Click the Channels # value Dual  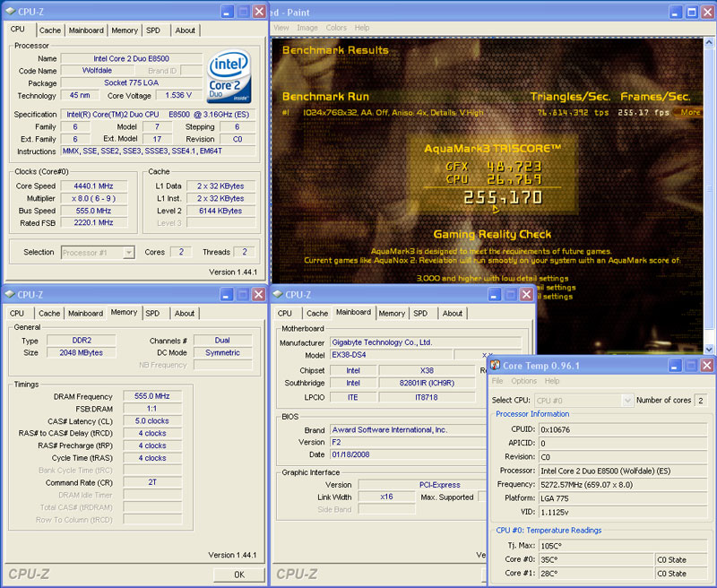[x=222, y=341]
